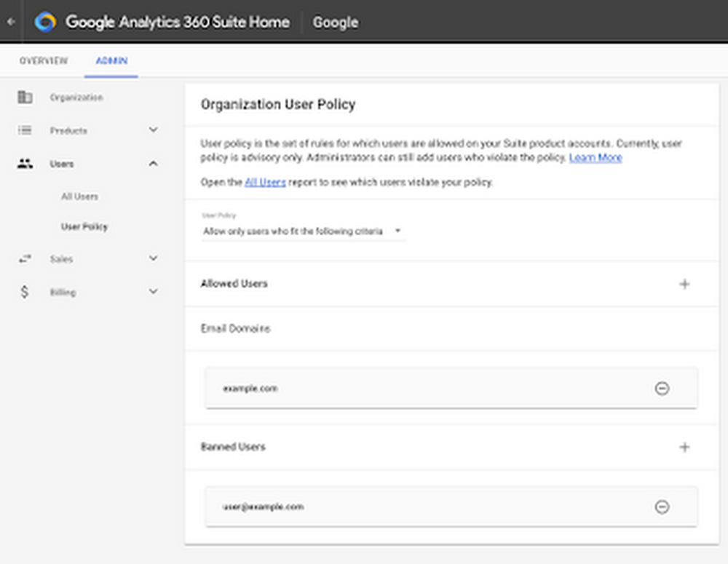728x564 pixels.
Task: Click the Sales arrows icon
Action: click(x=25, y=258)
